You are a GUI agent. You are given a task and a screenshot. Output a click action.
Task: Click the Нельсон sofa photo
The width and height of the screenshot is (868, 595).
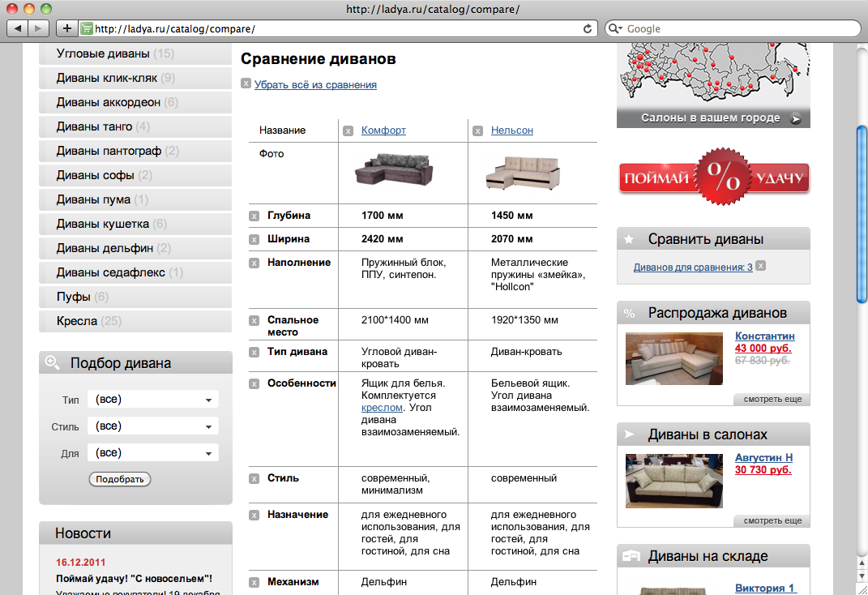(x=523, y=172)
